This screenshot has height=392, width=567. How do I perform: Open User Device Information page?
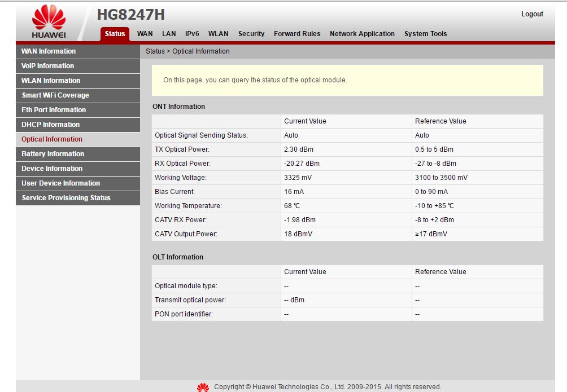pos(78,183)
